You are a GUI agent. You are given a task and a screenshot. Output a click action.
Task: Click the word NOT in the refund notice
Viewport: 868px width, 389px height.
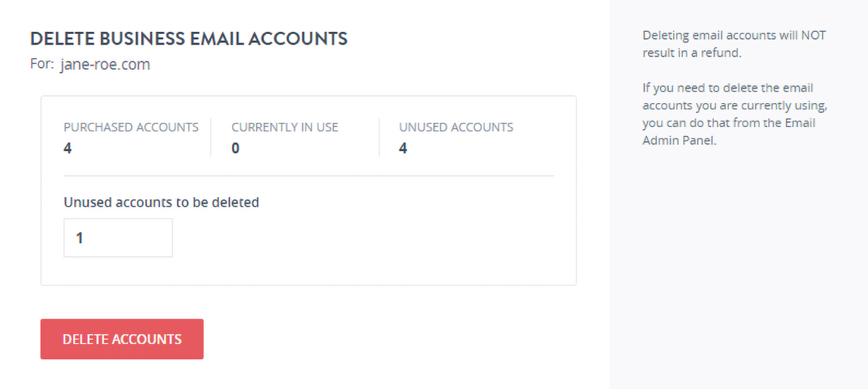[813, 35]
